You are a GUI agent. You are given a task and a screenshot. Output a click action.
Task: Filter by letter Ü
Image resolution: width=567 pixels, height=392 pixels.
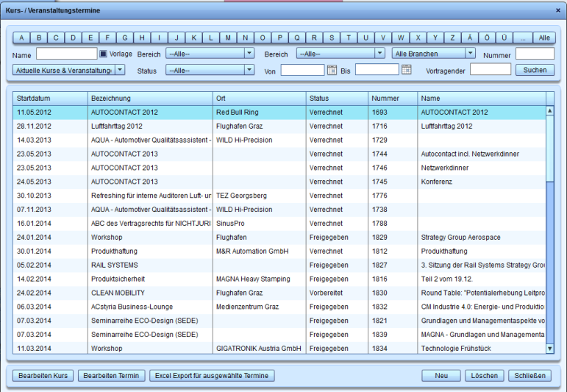coord(504,38)
